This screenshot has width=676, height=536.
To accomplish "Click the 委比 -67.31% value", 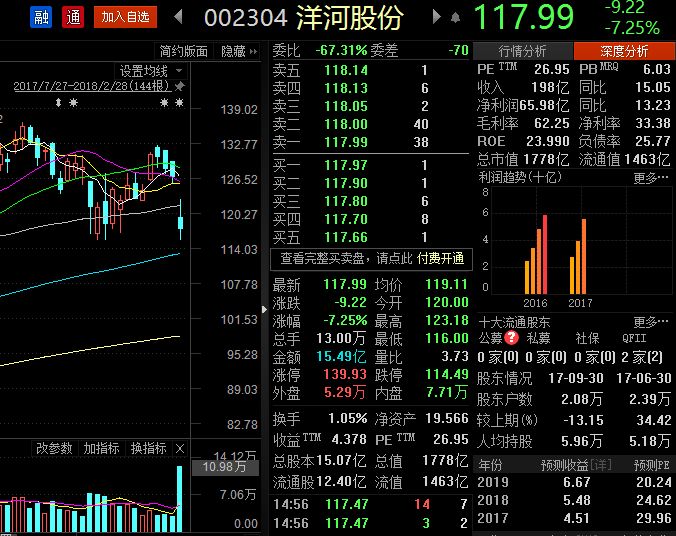I will click(341, 50).
